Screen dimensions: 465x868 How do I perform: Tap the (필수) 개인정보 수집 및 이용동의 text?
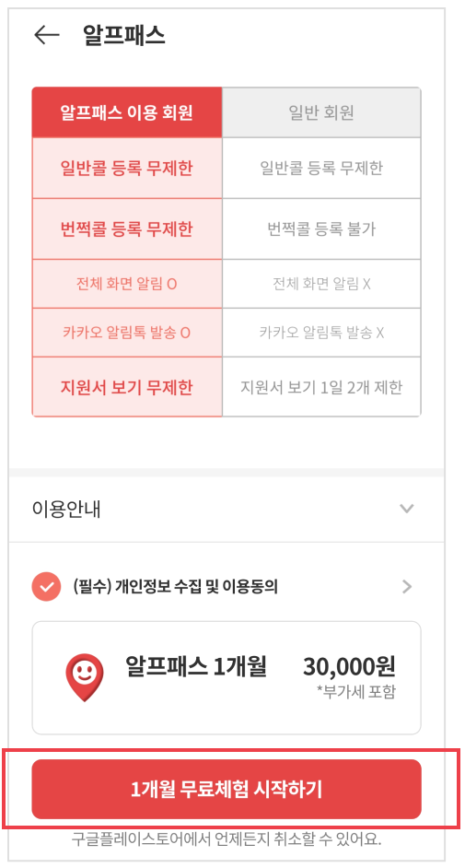(x=175, y=587)
